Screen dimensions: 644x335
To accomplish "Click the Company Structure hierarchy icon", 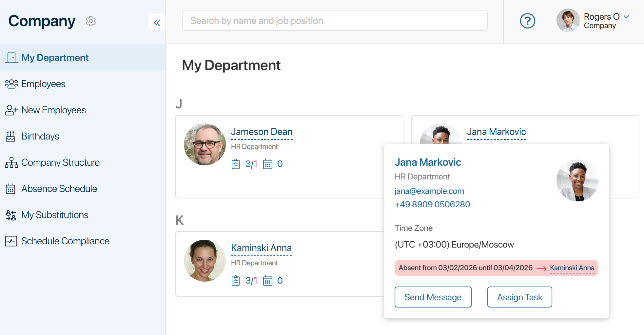I will click(11, 162).
